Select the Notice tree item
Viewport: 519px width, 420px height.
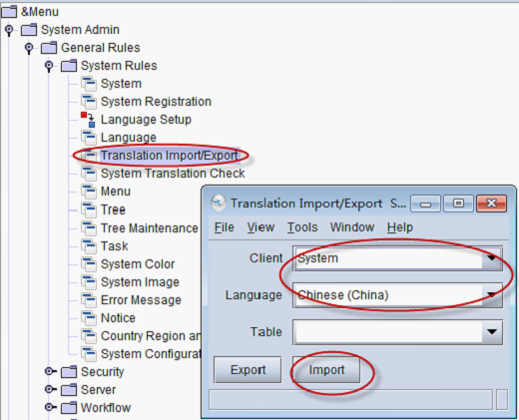click(x=118, y=318)
